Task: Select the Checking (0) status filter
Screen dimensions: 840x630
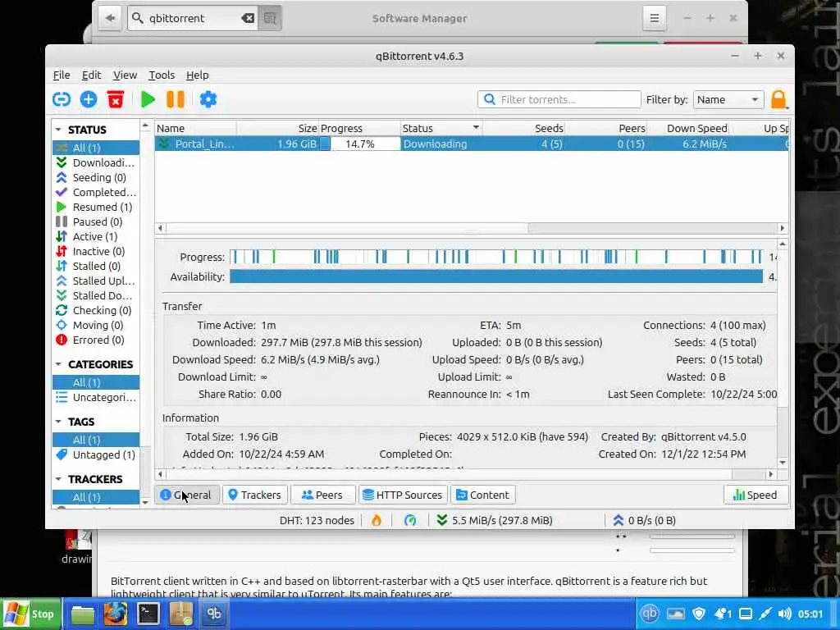Action: (96, 310)
